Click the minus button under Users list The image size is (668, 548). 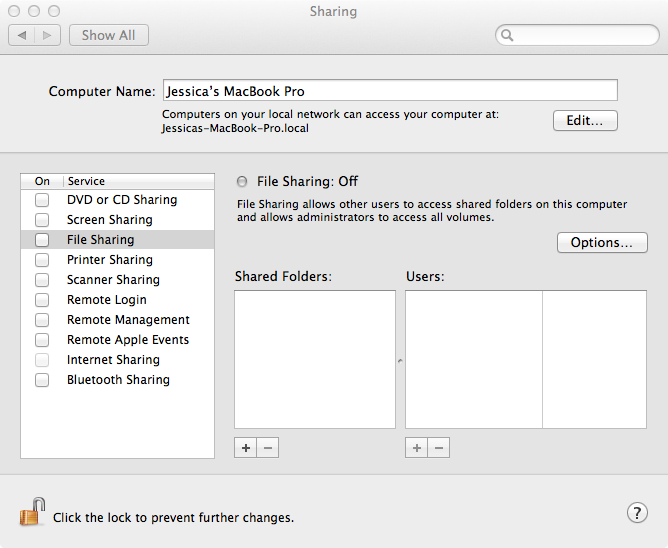click(x=438, y=448)
